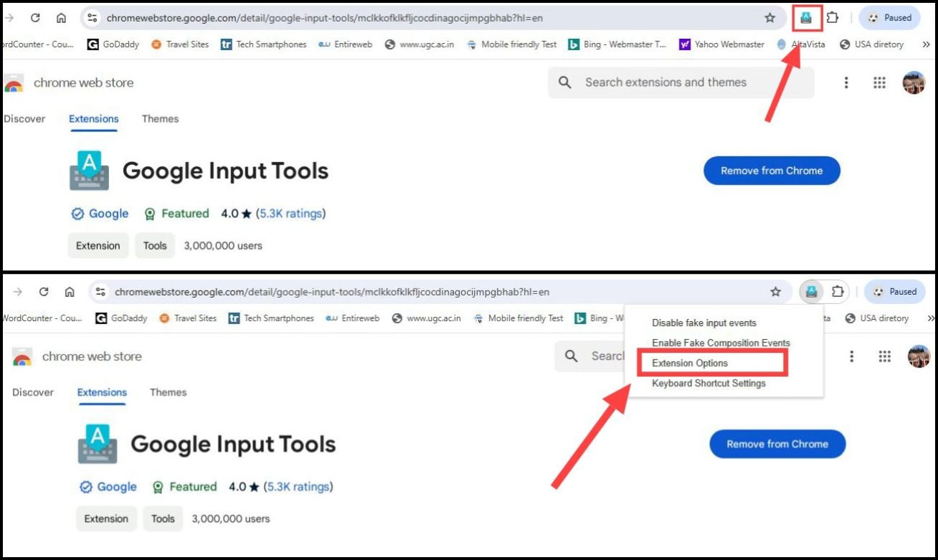938x560 pixels.
Task: Switch to the Discover tab in the lower browser
Action: tap(33, 393)
